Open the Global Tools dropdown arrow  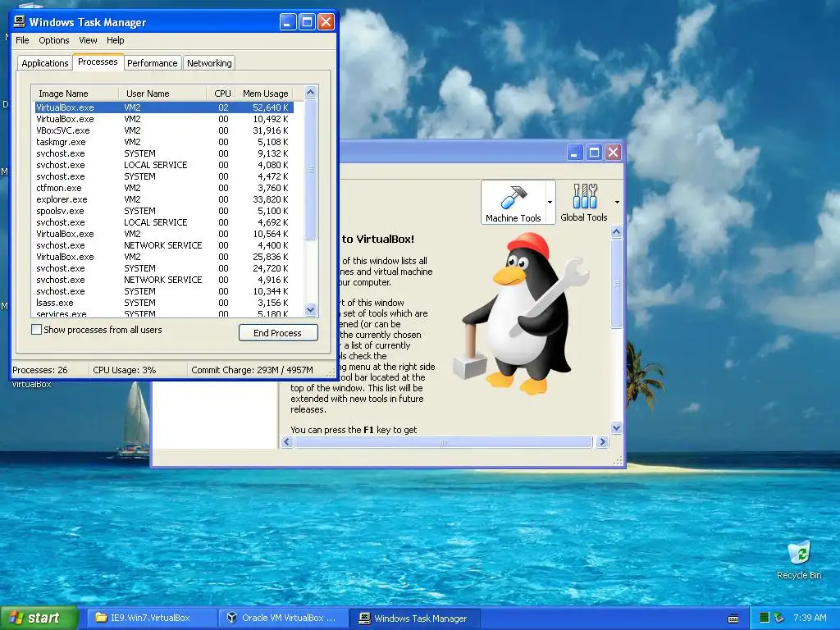point(617,202)
